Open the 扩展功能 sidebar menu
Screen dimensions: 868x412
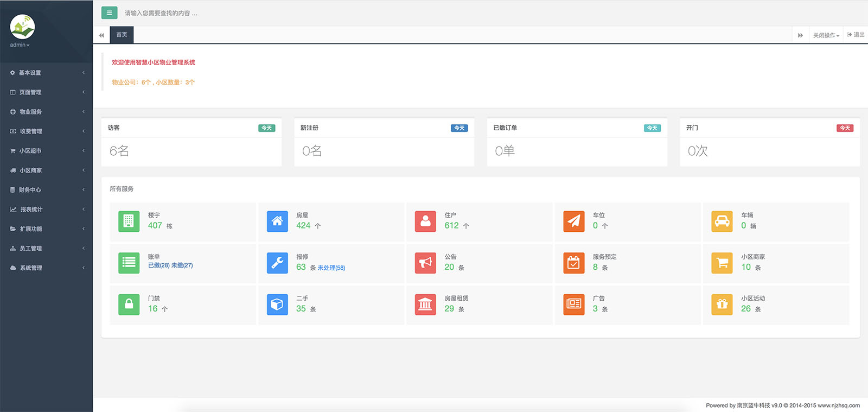(x=46, y=229)
